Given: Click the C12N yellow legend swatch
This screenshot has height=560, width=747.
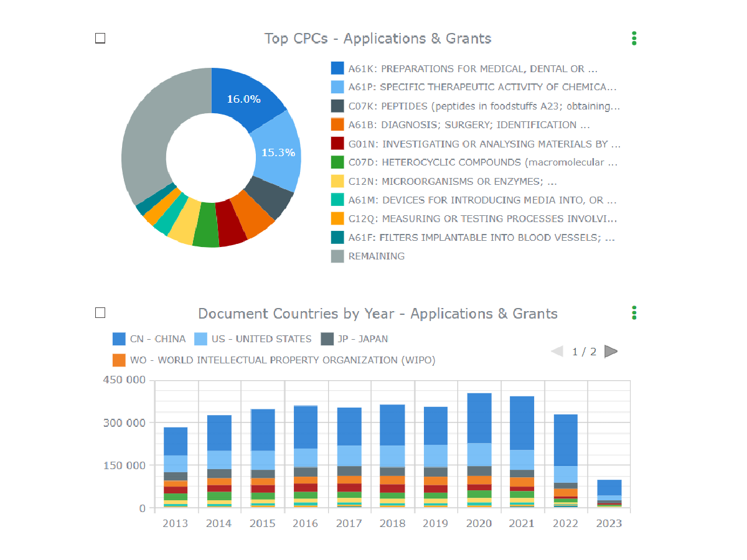Looking at the screenshot, I should tap(337, 181).
